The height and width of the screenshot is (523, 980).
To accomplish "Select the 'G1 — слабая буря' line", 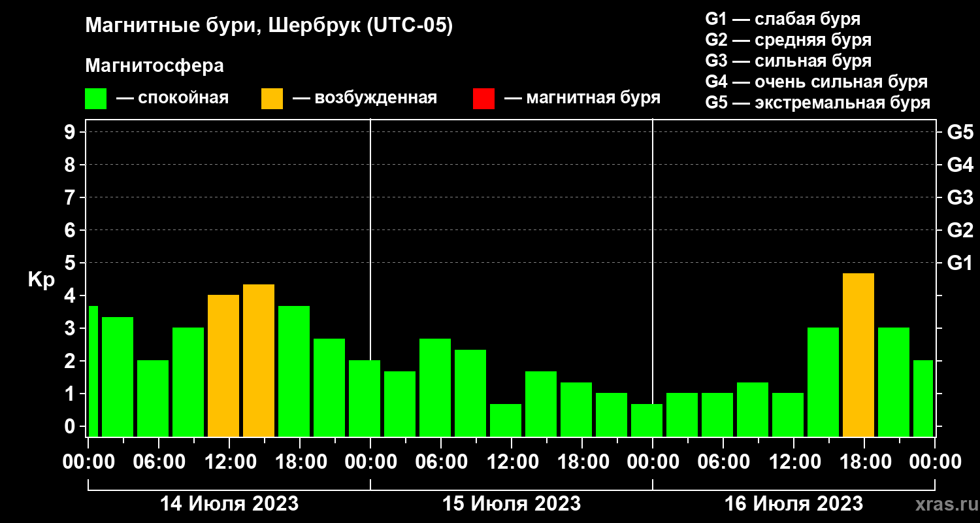I will coord(783,18).
